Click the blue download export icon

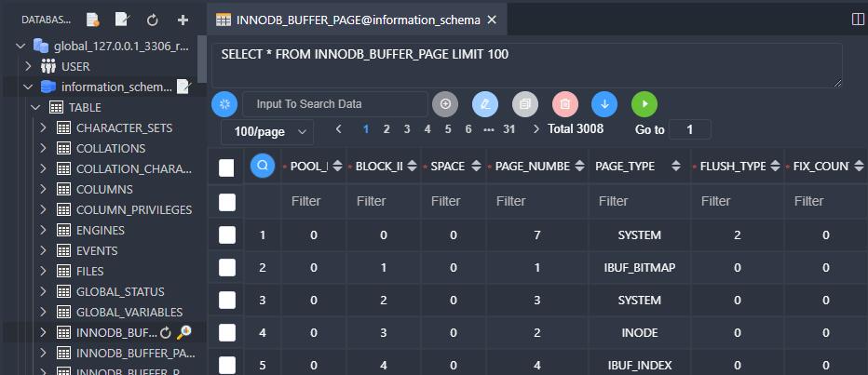604,104
